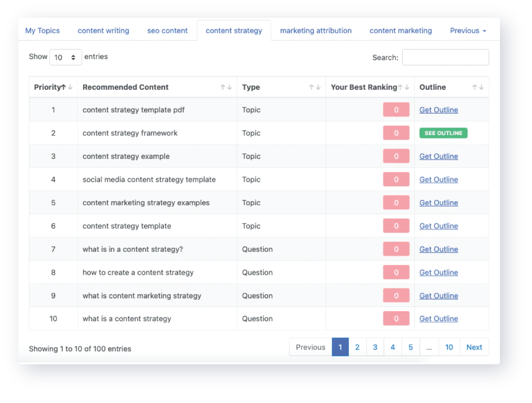Select 'content marketing strategy examples' cell

click(x=157, y=203)
